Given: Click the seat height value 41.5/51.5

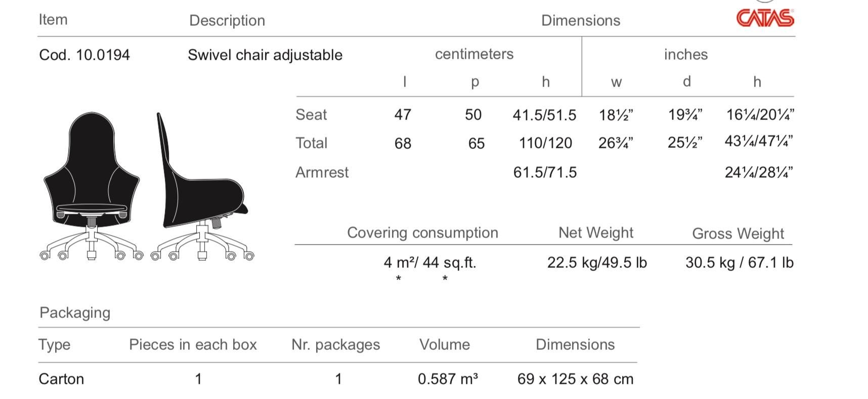Looking at the screenshot, I should pyautogui.click(x=545, y=115).
